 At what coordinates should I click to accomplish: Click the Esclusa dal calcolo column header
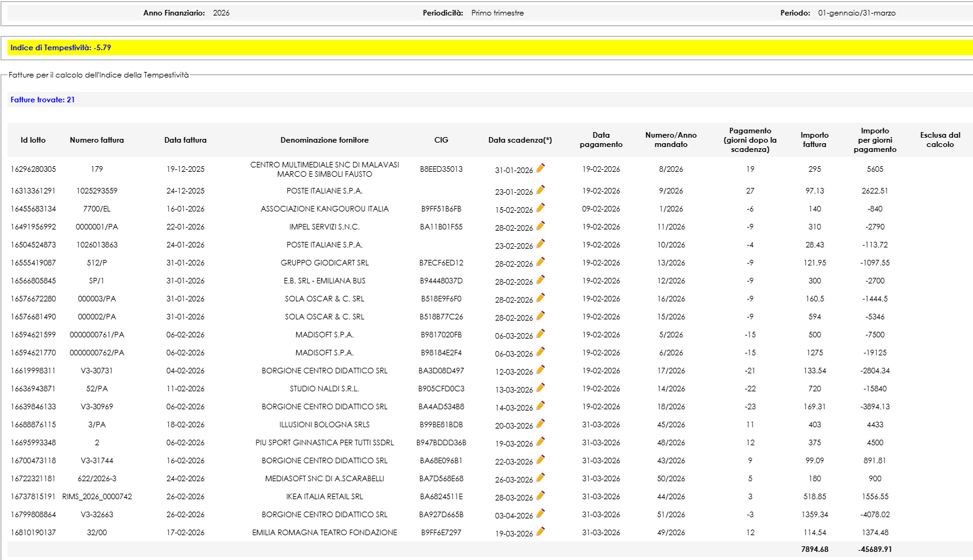point(940,140)
